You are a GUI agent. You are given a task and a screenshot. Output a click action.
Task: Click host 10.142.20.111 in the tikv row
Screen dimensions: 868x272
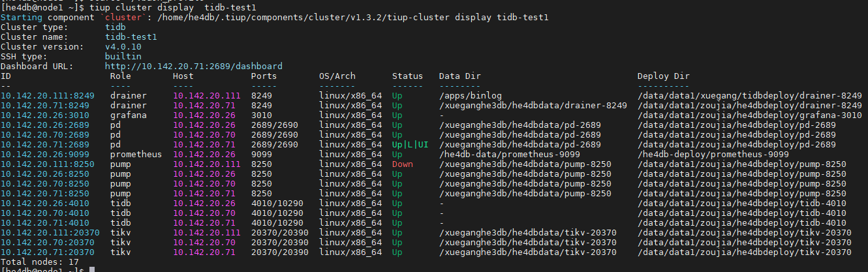click(207, 233)
